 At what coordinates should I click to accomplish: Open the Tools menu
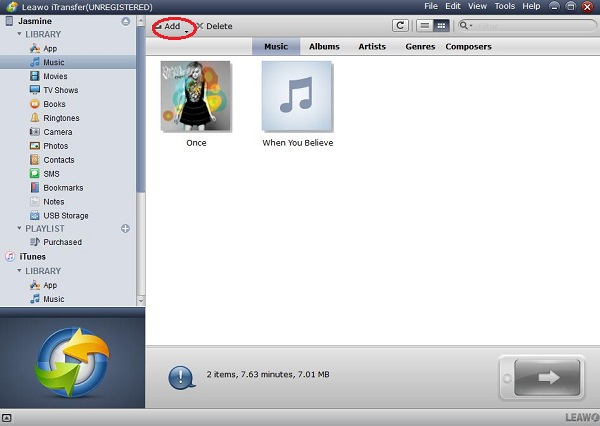pyautogui.click(x=505, y=7)
